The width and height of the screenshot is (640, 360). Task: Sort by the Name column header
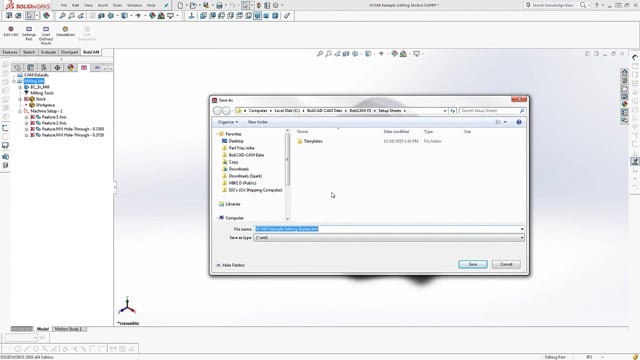tap(302, 131)
